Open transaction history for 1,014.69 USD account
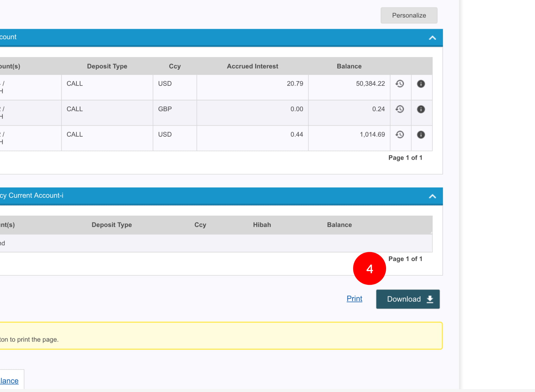 click(x=400, y=135)
